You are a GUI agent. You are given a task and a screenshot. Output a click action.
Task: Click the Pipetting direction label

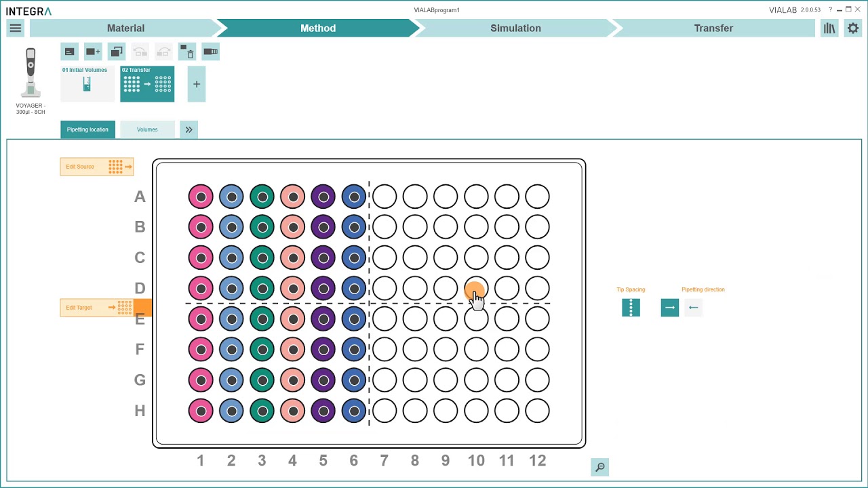[703, 289]
